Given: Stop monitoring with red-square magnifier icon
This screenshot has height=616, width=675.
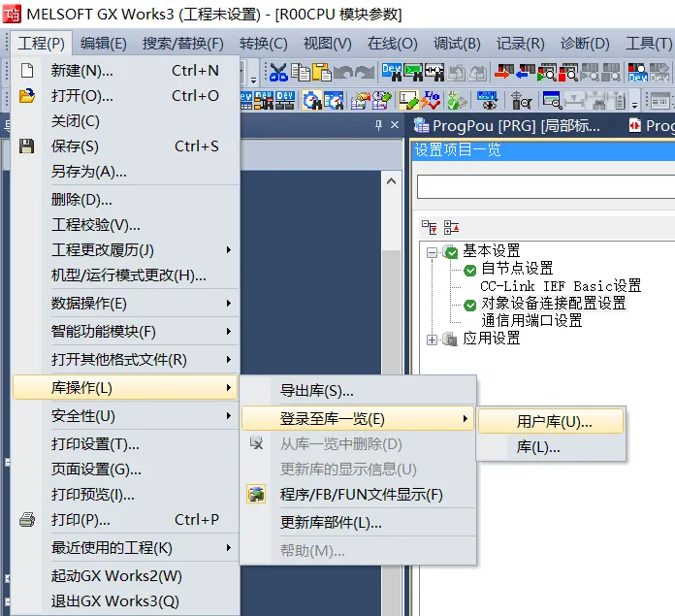Looking at the screenshot, I should [x=568, y=72].
